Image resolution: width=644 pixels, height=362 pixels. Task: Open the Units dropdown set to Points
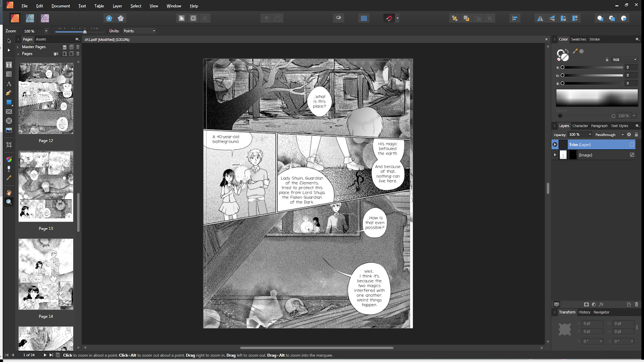click(139, 31)
